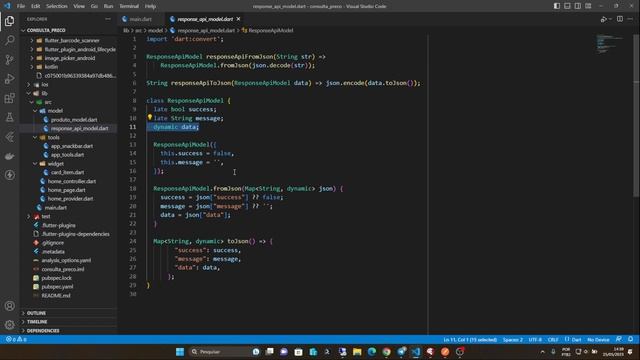Switch to the main.dart tab
The image size is (640, 360).
[x=140, y=19]
